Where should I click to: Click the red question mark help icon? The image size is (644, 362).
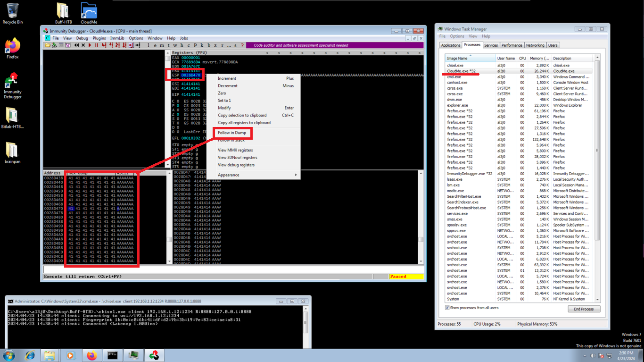pos(242,45)
